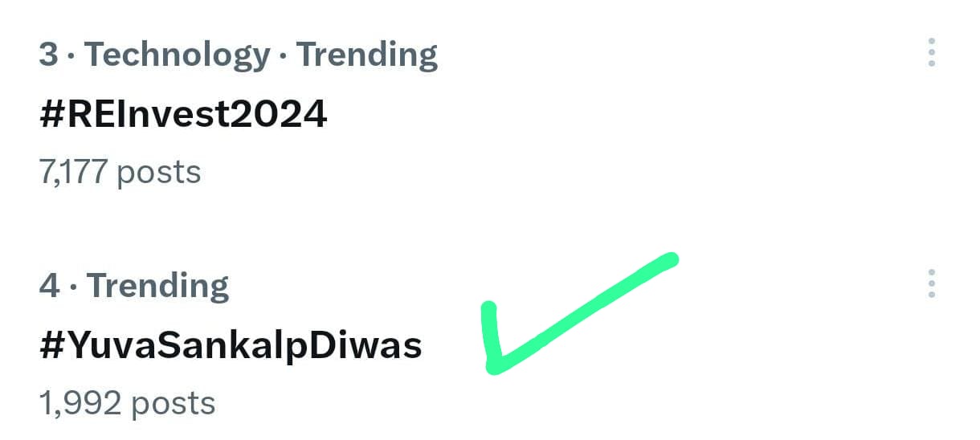Open the #REInvest2024 hashtag
Viewport: 980px width, 440px height.
point(183,115)
